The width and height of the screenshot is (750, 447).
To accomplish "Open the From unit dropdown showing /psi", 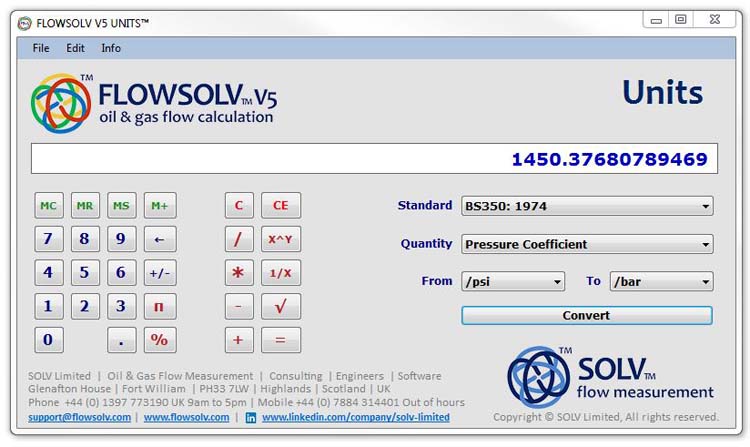I will click(513, 282).
